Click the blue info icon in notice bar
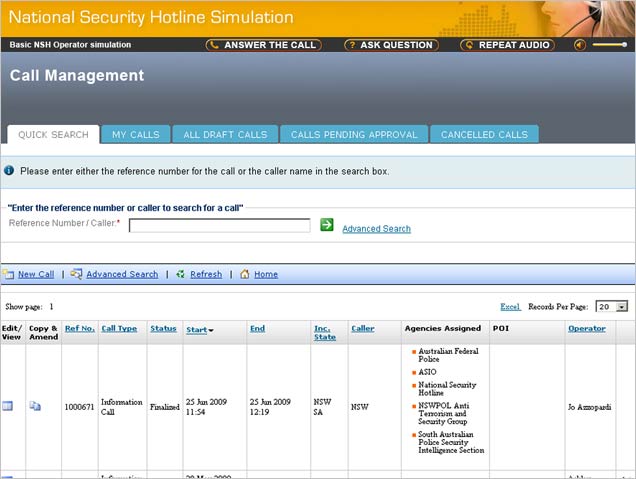636x479 pixels. [x=9, y=171]
